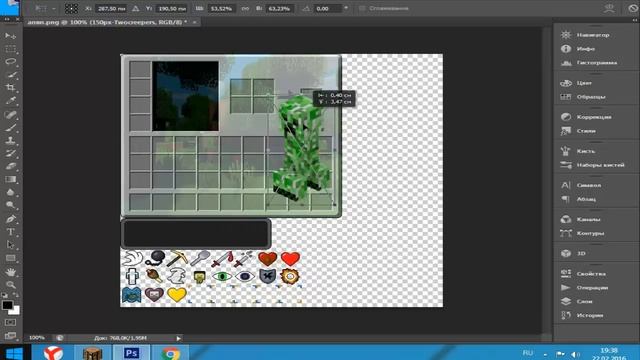Select the Rectangle shape tool
This screenshot has height=360, width=640.
[10, 258]
